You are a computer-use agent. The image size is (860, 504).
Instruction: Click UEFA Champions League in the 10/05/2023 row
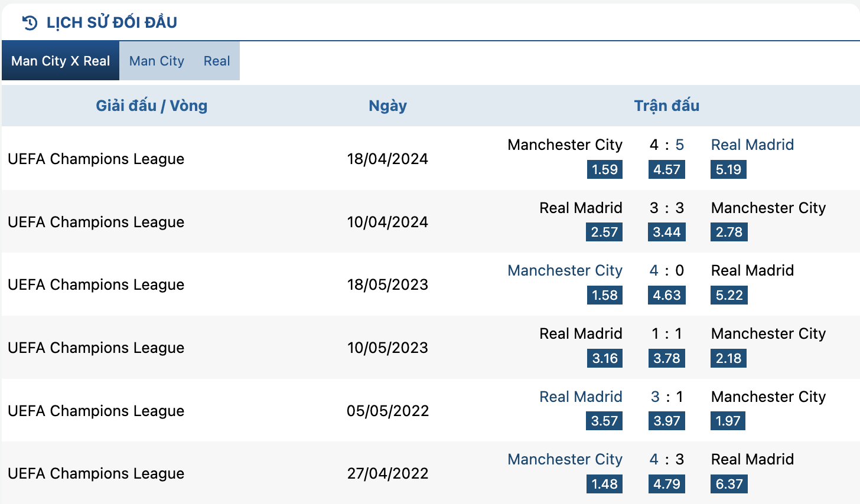click(96, 348)
